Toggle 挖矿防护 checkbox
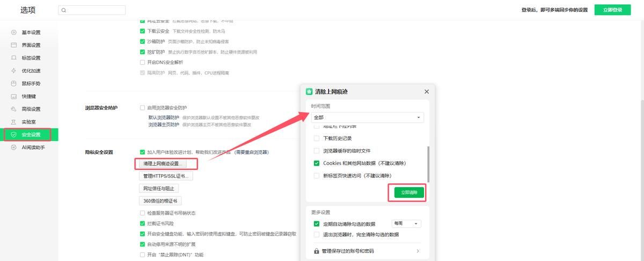The width and height of the screenshot is (644, 261). (x=142, y=52)
